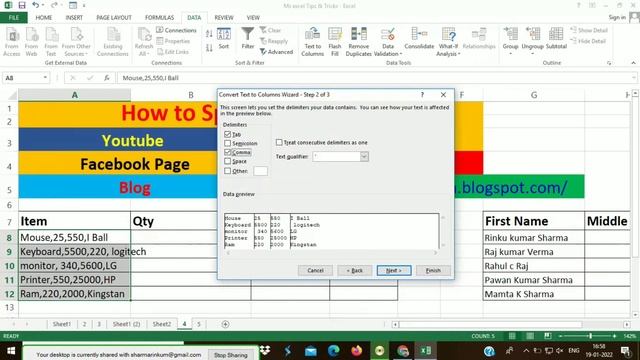This screenshot has width=640, height=360.
Task: Open Firefox from the taskbar
Action: click(356, 351)
